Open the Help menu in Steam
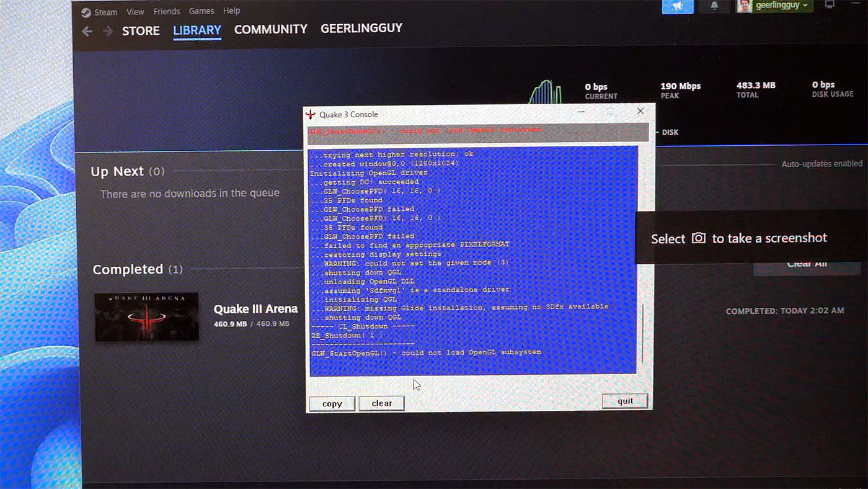 231,11
